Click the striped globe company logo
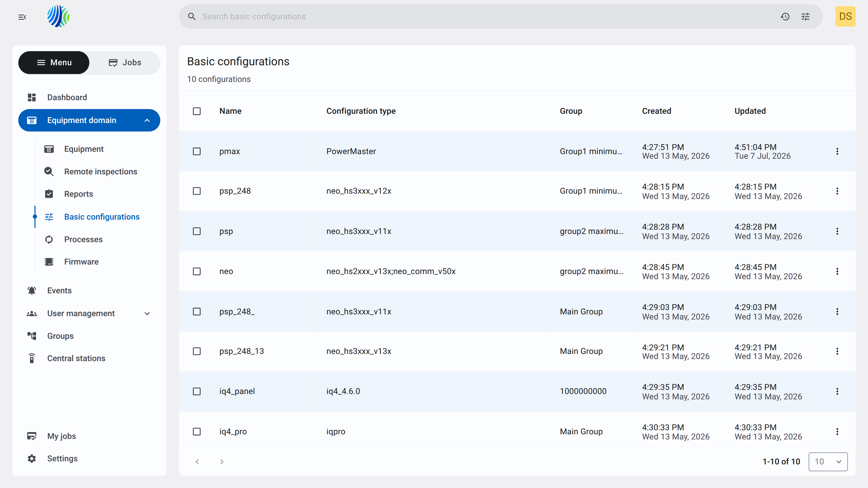Image resolution: width=868 pixels, height=488 pixels. point(58,16)
